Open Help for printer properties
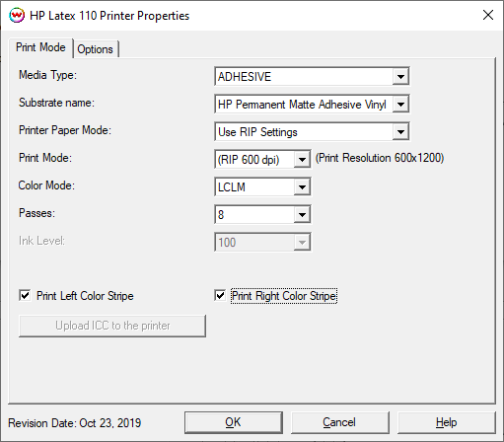This screenshot has height=442, width=504. click(446, 422)
